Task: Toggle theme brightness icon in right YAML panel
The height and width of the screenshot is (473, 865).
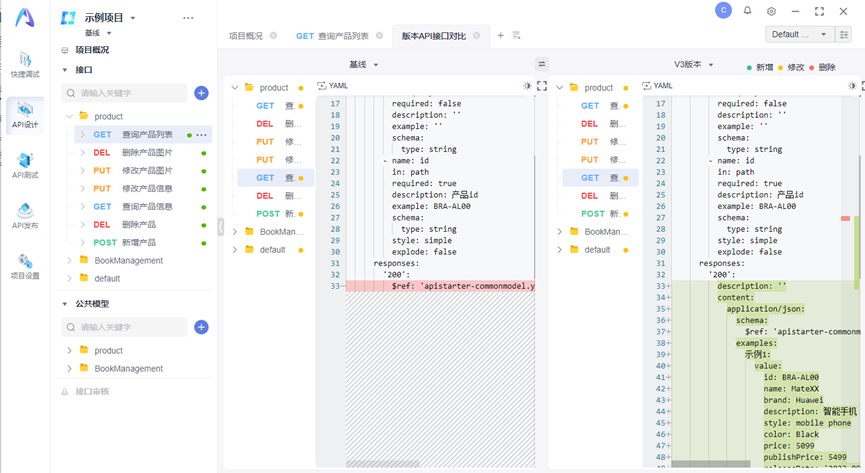Action: pyautogui.click(x=852, y=86)
